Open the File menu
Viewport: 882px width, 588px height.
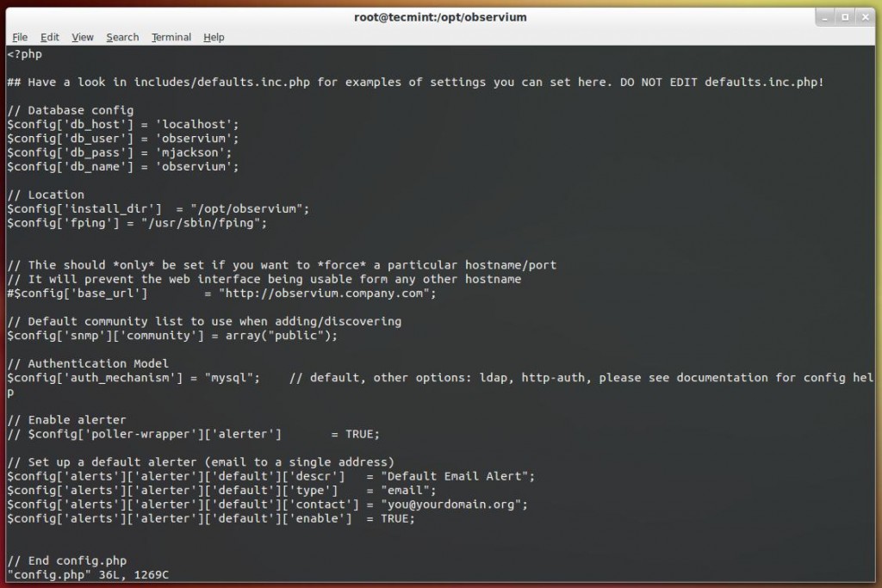[x=19, y=37]
